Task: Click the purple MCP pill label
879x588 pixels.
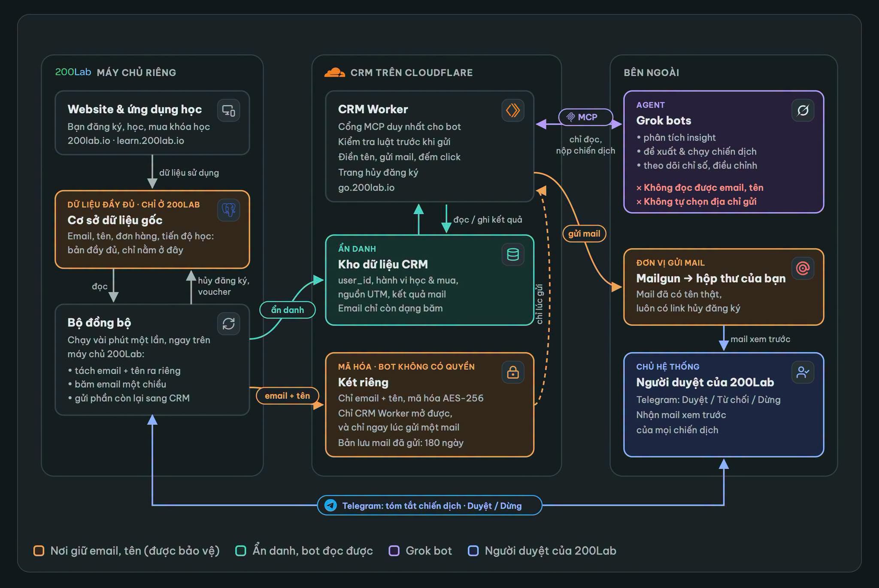Action: tap(586, 117)
